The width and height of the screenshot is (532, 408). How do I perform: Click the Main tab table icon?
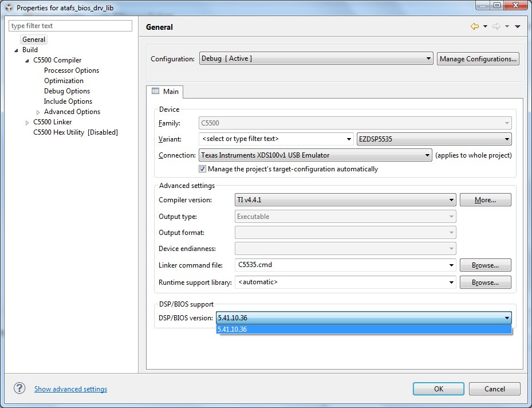pos(155,91)
